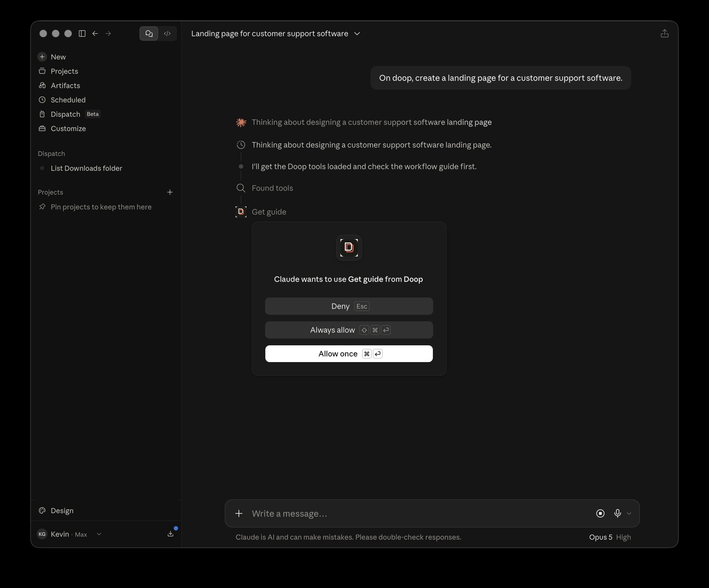Image resolution: width=709 pixels, height=588 pixels.
Task: Click the Scheduled clock icon
Action: pos(42,100)
